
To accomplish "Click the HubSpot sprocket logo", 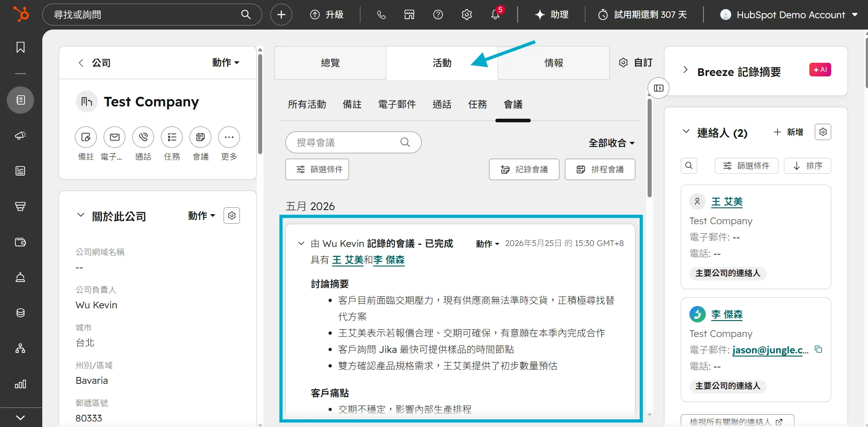I will point(21,14).
